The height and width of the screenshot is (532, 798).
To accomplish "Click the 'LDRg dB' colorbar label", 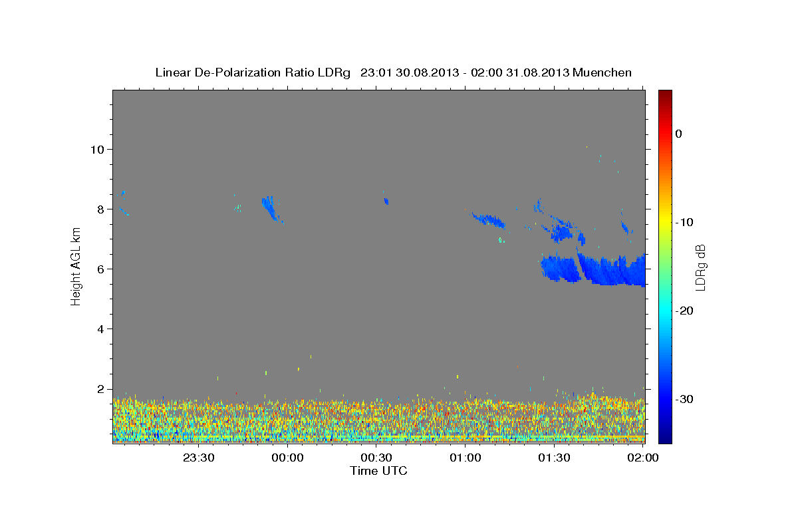I will pyautogui.click(x=700, y=267).
